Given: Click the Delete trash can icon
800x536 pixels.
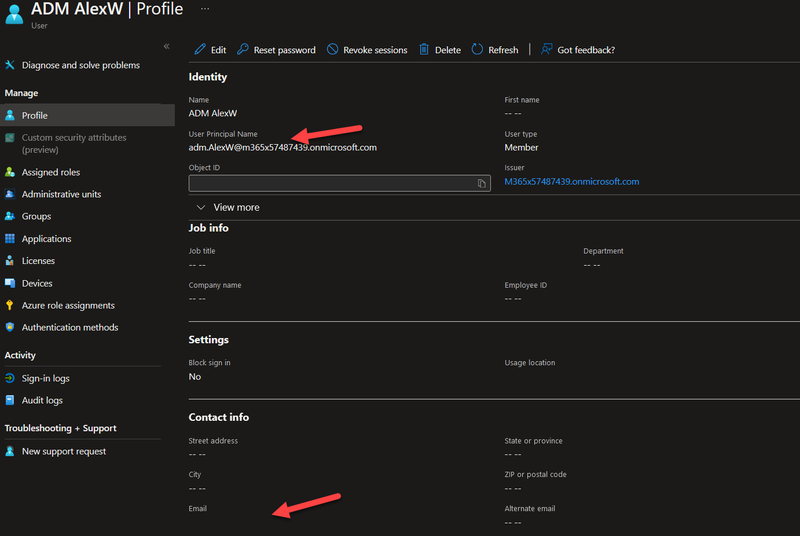Looking at the screenshot, I should [424, 49].
